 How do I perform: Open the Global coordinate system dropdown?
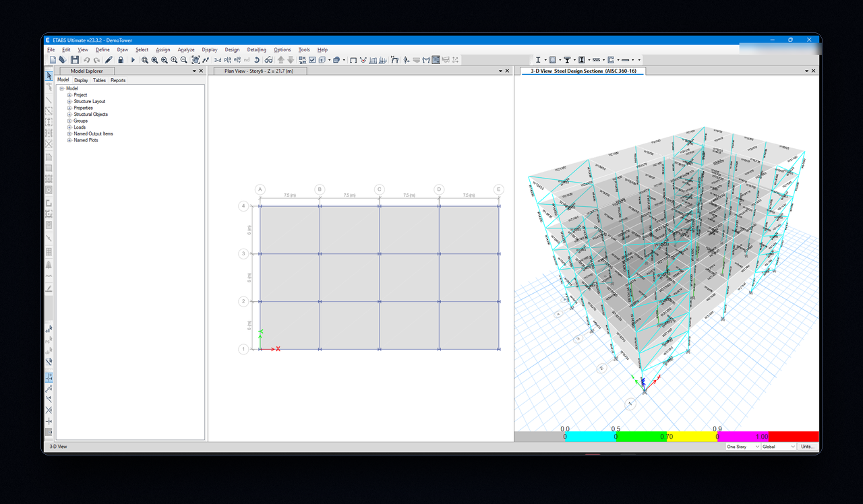coord(778,447)
